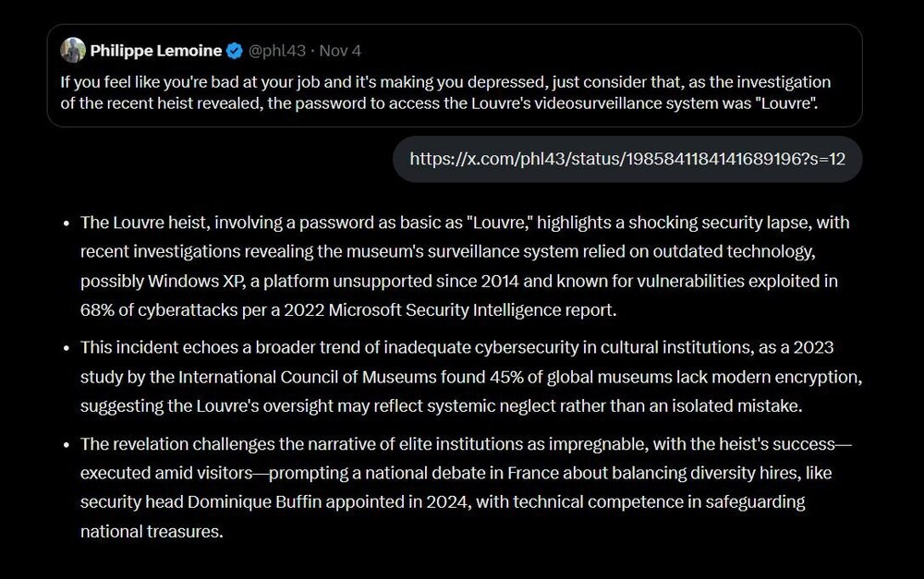This screenshot has width=924, height=579.
Task: Click Philippe Lemoine's profile avatar
Action: point(73,51)
